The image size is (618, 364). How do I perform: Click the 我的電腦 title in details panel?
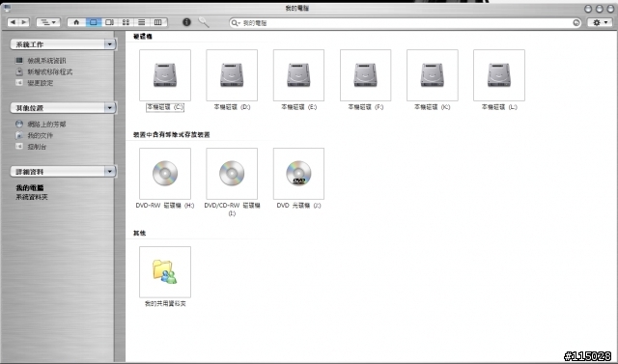point(30,188)
